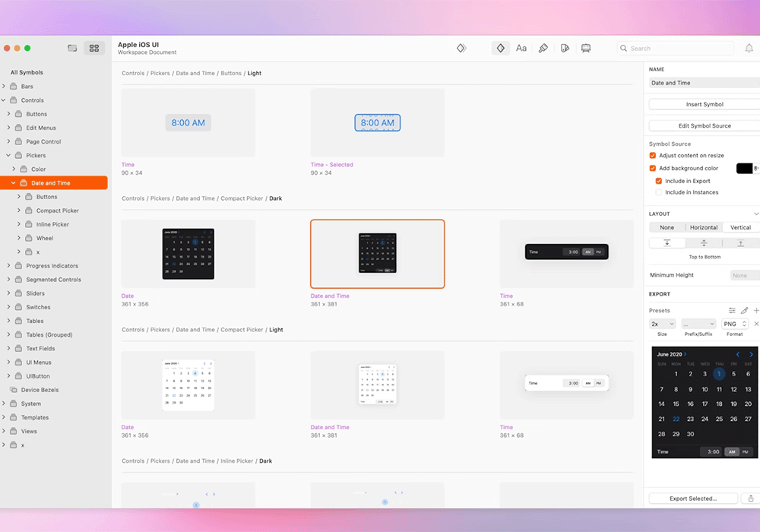Change the PNG format selector
This screenshot has width=760, height=532.
(735, 324)
